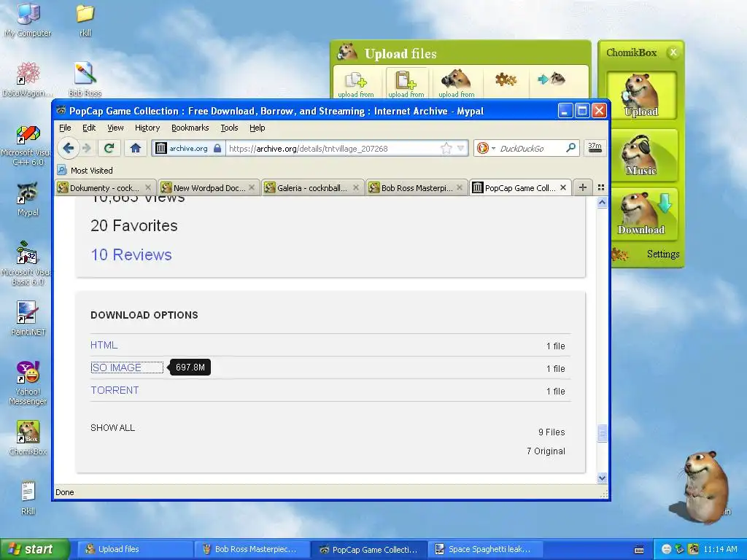Launch Mypal browser desktop shortcut

pos(28,199)
